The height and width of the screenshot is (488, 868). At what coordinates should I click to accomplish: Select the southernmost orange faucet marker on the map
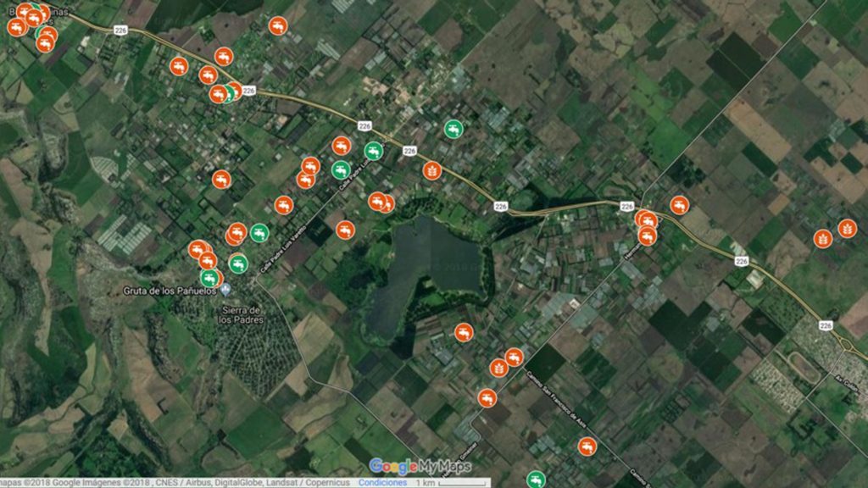(x=587, y=446)
